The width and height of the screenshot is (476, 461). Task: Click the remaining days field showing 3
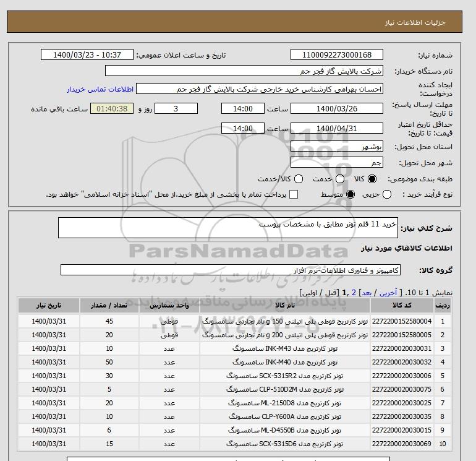pos(176,108)
